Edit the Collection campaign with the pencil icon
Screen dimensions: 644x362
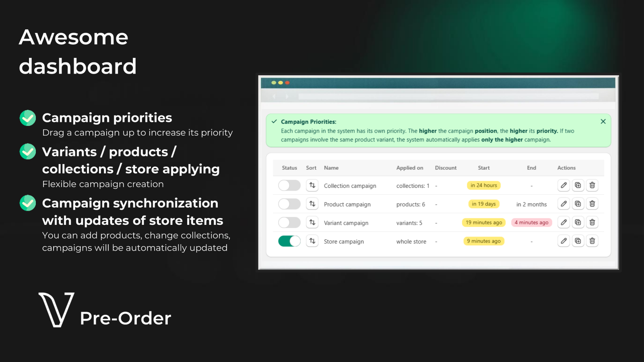[x=563, y=185]
